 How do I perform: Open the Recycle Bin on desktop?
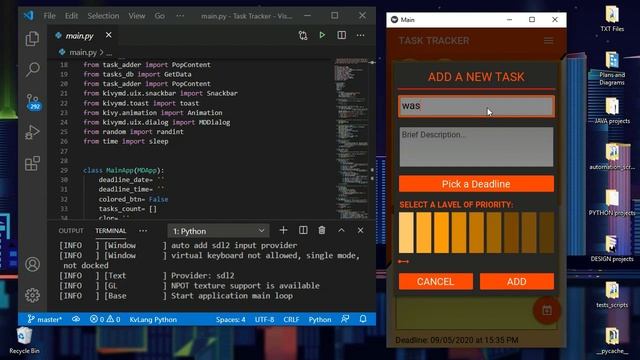(24, 340)
